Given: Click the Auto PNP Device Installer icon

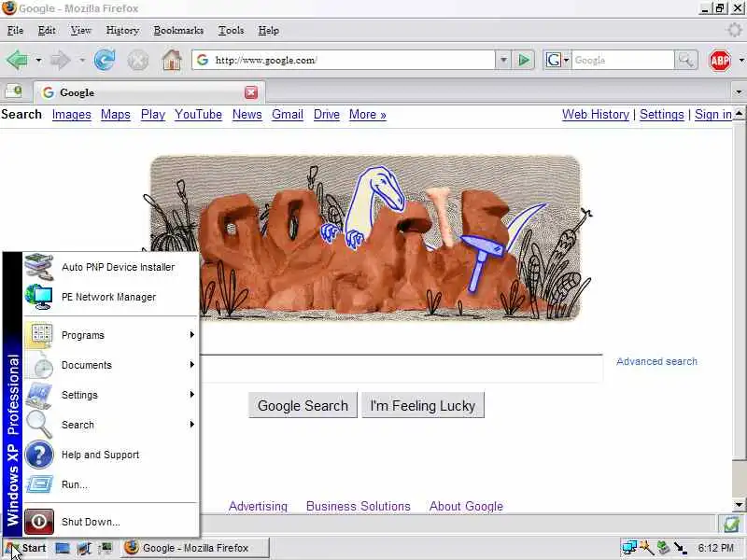Looking at the screenshot, I should point(39,267).
